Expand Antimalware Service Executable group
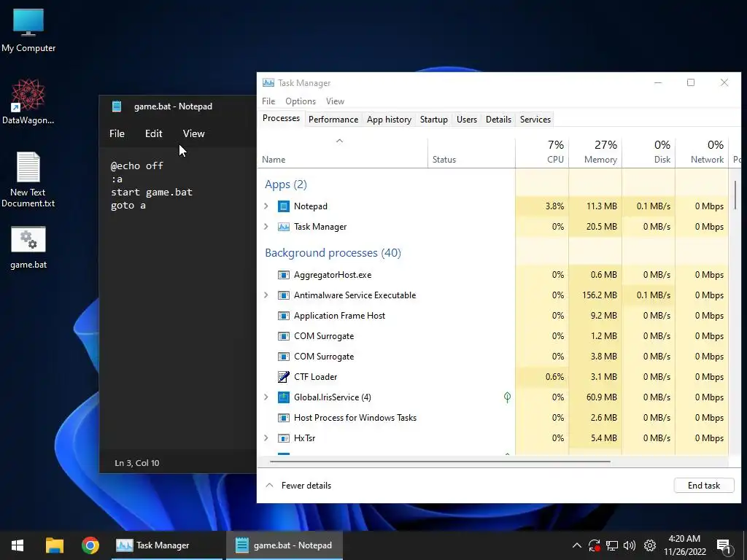Screen dimensions: 747x560 tap(266, 295)
